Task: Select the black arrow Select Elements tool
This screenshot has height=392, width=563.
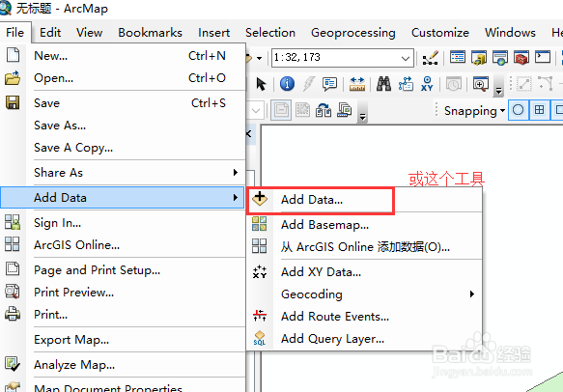Action: point(261,84)
